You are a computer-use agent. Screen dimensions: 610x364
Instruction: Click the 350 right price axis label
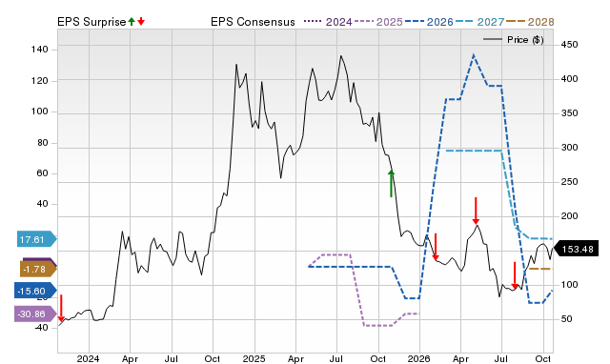click(x=570, y=113)
